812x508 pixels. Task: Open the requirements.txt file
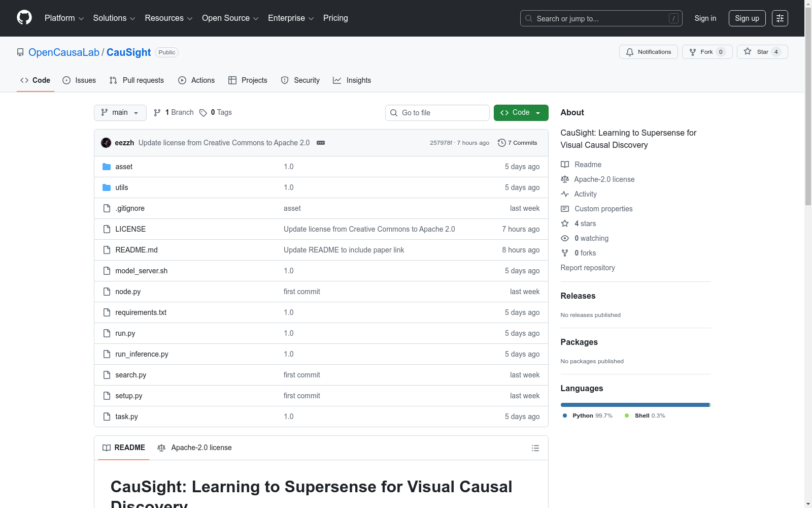tap(141, 312)
